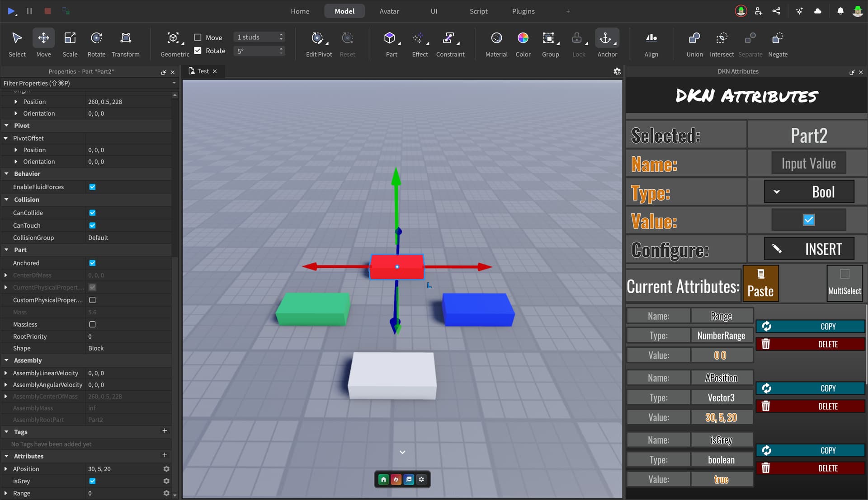
Task: Open the Align tool
Action: (x=651, y=44)
